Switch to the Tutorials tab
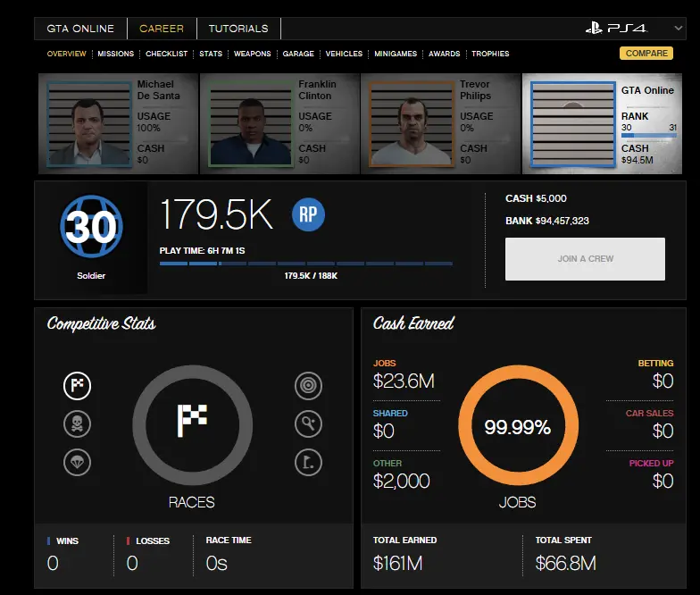This screenshot has height=595, width=700. (x=238, y=29)
